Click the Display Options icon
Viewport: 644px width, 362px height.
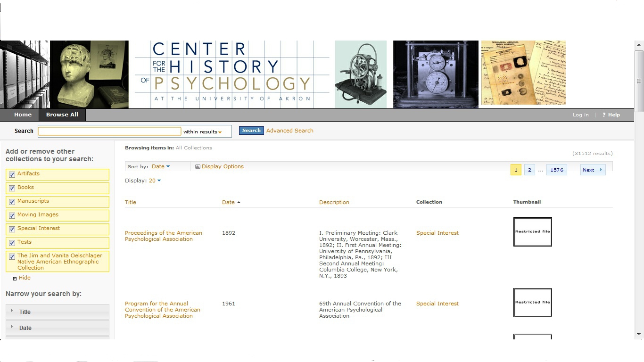[x=198, y=167]
